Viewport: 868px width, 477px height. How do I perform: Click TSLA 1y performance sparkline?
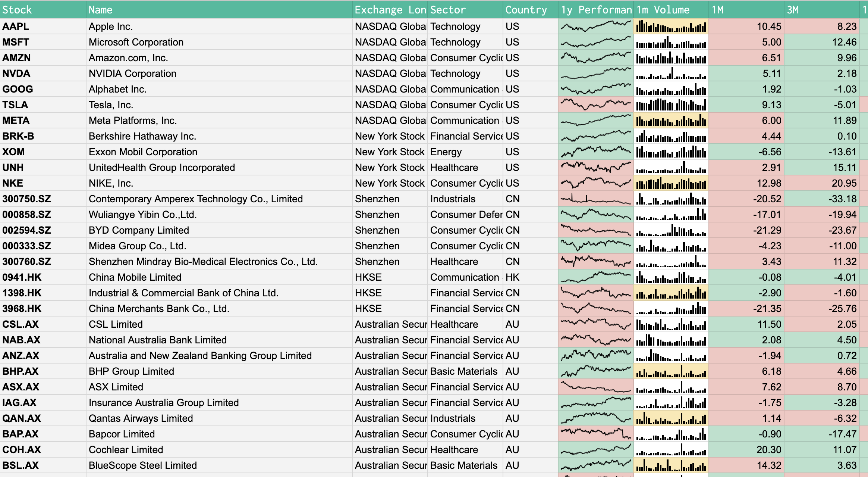point(595,105)
